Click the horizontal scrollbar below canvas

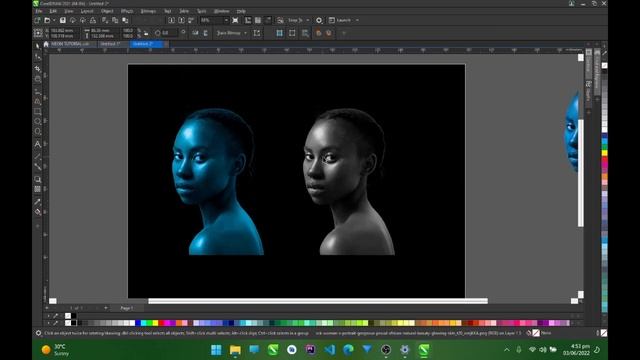click(x=318, y=301)
